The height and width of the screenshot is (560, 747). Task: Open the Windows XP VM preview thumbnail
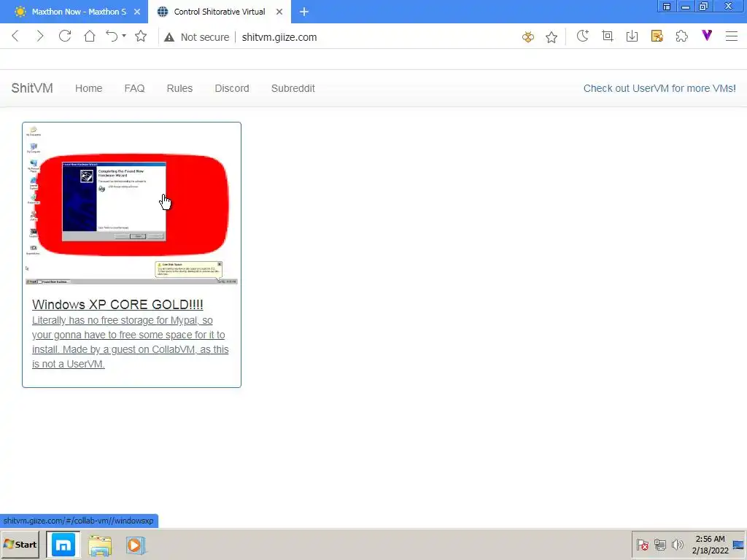pyautogui.click(x=131, y=205)
